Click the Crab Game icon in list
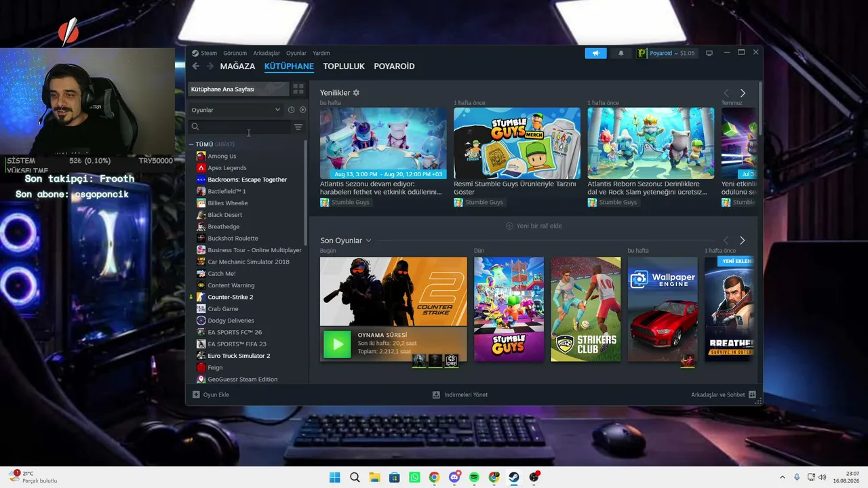The width and height of the screenshot is (868, 488). [201, 309]
